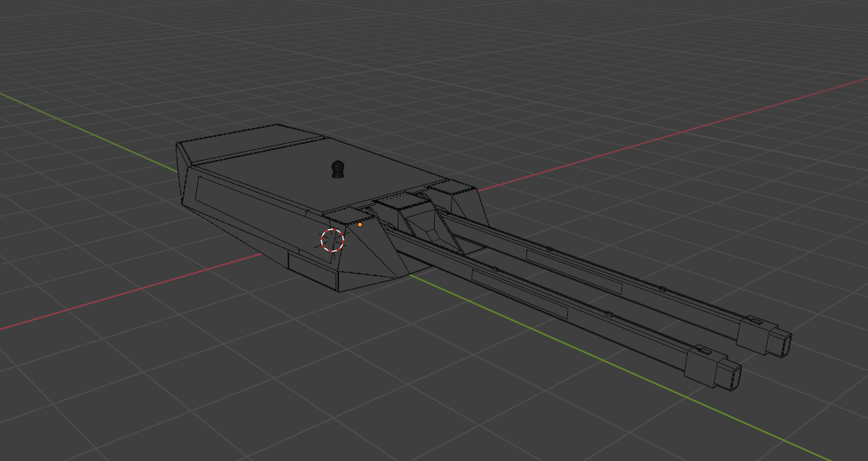The image size is (868, 461).
Task: Click the recessed panel on far barrel
Action: tap(574, 273)
